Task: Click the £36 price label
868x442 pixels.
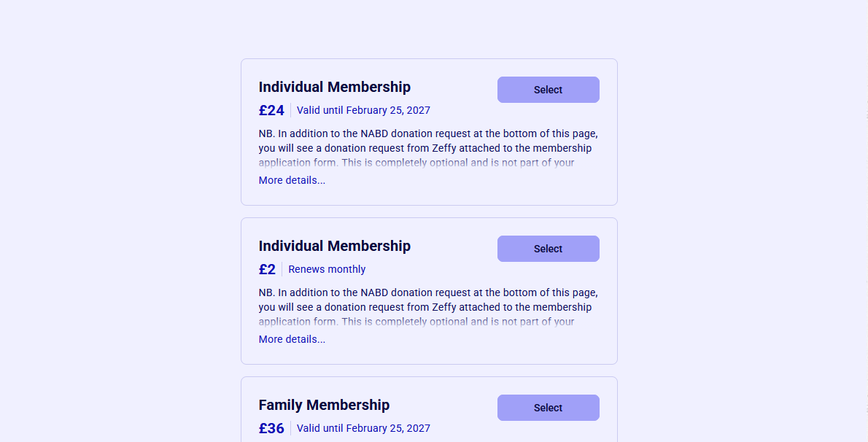Action: point(271,428)
